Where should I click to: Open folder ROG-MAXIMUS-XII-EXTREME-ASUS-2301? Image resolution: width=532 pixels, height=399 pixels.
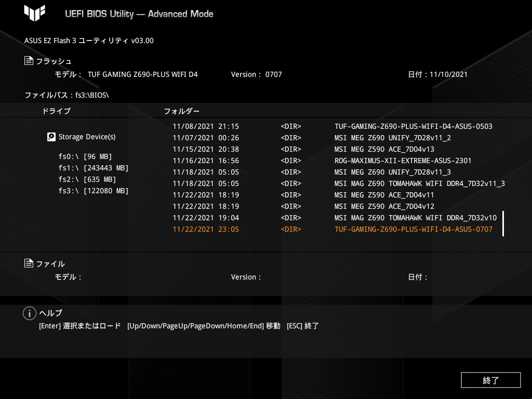pyautogui.click(x=403, y=161)
